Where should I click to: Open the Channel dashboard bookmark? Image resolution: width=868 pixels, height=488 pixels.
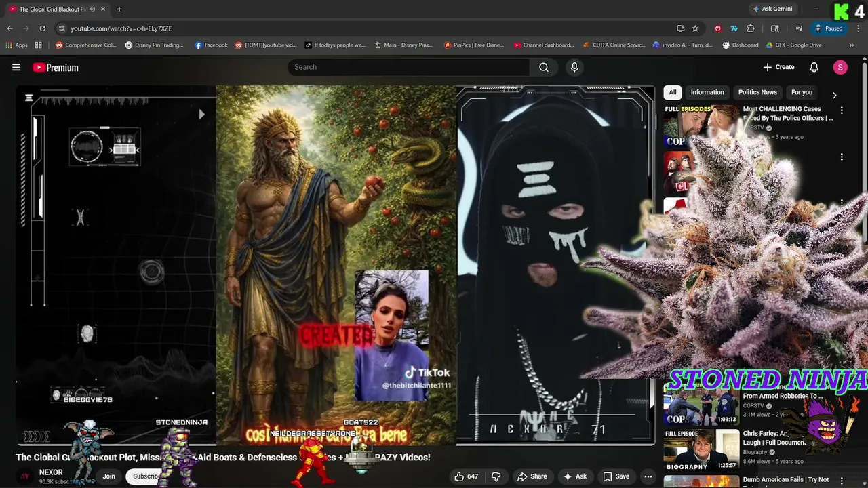pos(543,45)
